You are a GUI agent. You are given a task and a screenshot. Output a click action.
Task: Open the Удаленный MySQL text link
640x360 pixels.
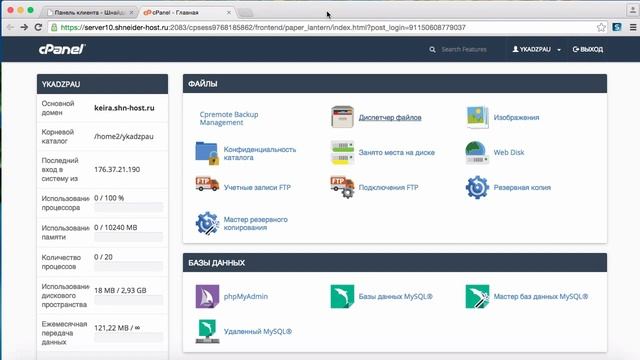tap(258, 331)
